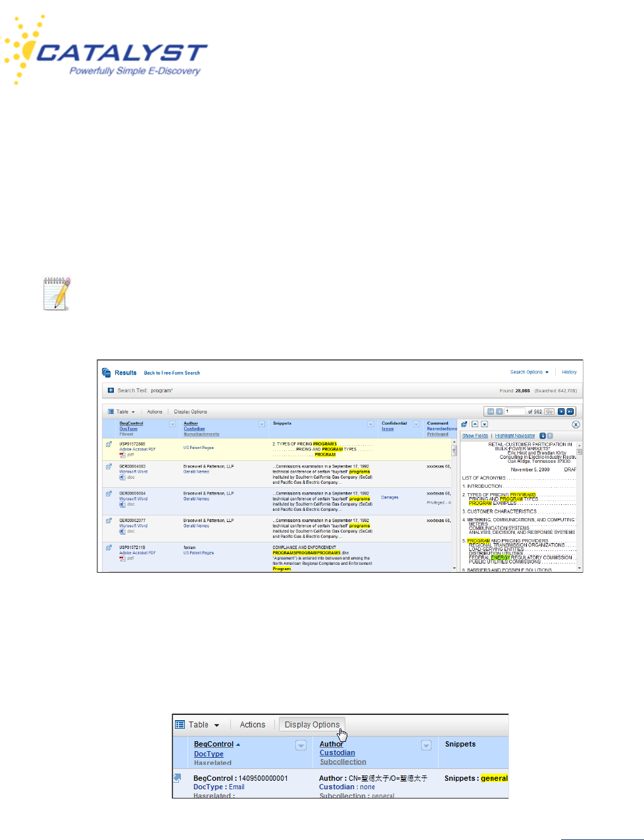Click ascending sort arrow beside lower BegControl header
Viewport: 644px width, 840px height.
(x=238, y=745)
